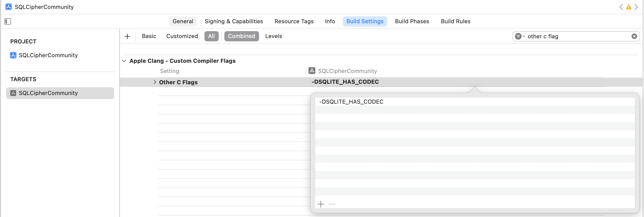Open the Info tab
Viewport: 644px width, 217px height.
330,21
